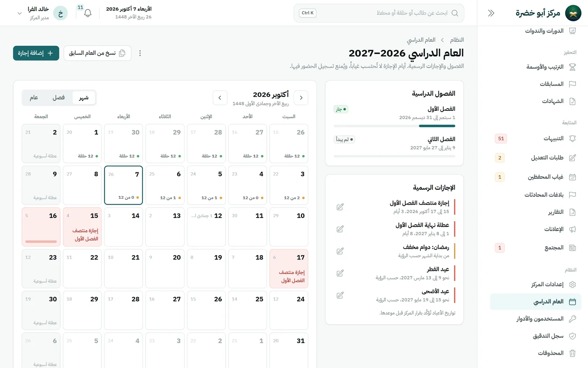Viewport: 588px width, 368px height.
Task: Open الدورات والندوات in sidebar
Action: [x=536, y=31]
